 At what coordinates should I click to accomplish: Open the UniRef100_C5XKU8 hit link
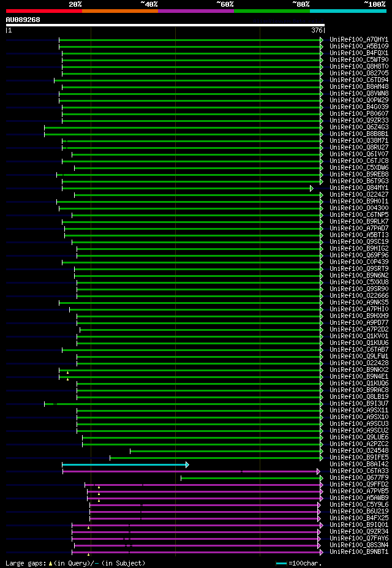(359, 282)
